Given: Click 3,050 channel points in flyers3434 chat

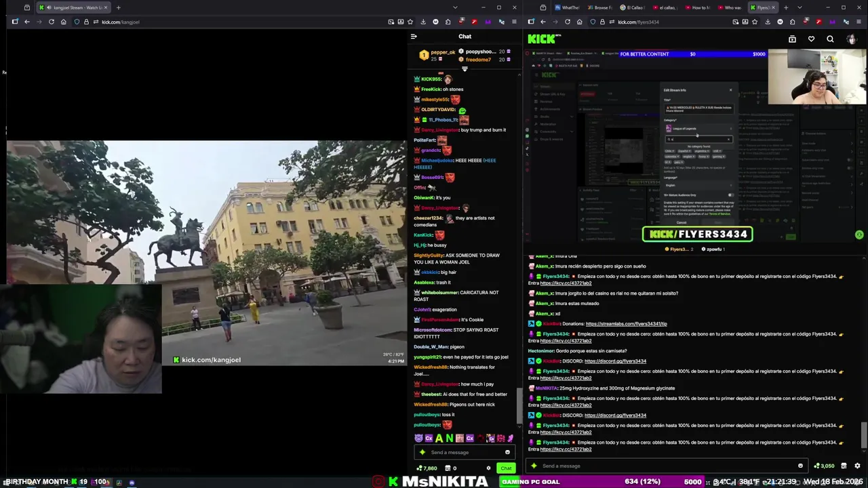Looking at the screenshot, I should pos(825,466).
